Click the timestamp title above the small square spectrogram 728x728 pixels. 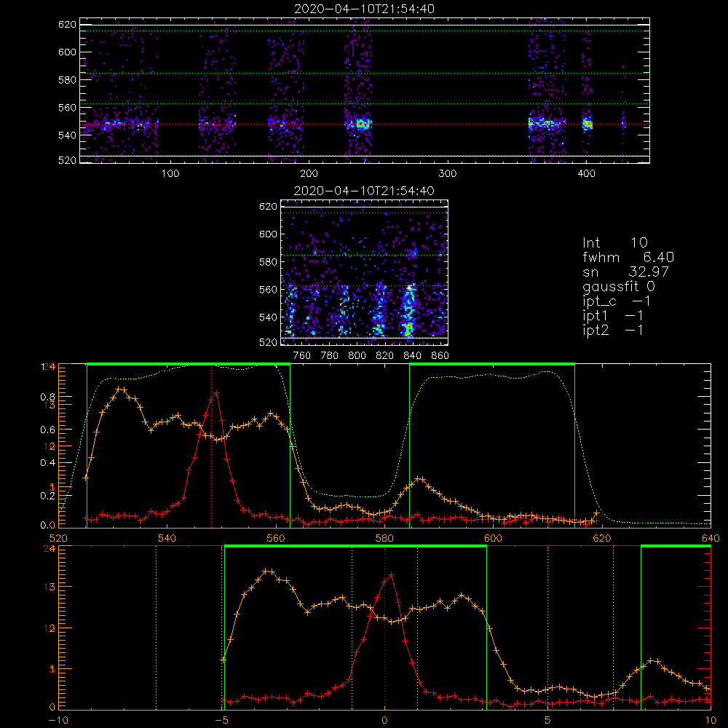364,191
